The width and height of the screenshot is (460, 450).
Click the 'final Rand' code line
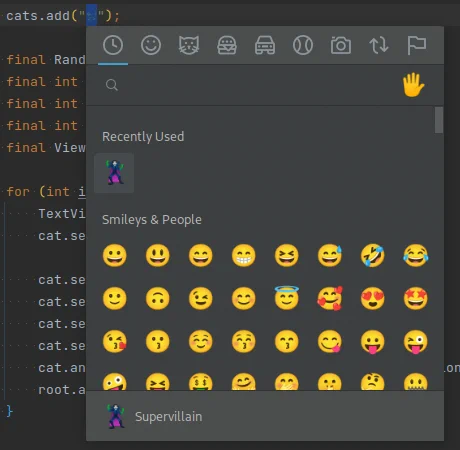pyautogui.click(x=46, y=60)
